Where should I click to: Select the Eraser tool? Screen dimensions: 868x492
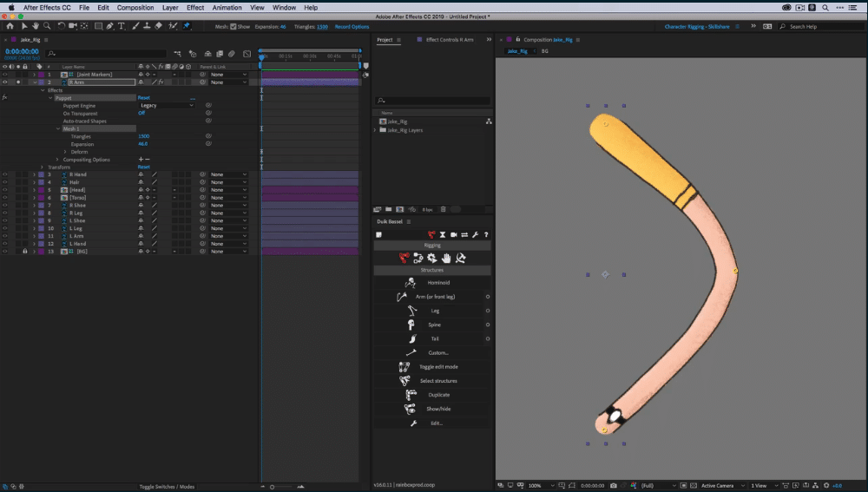(158, 26)
